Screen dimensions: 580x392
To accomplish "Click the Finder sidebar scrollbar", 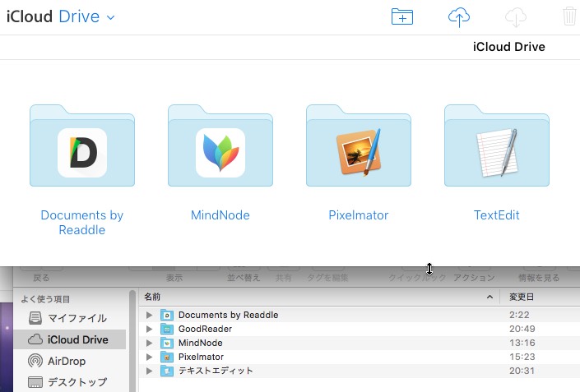I will [x=132, y=340].
